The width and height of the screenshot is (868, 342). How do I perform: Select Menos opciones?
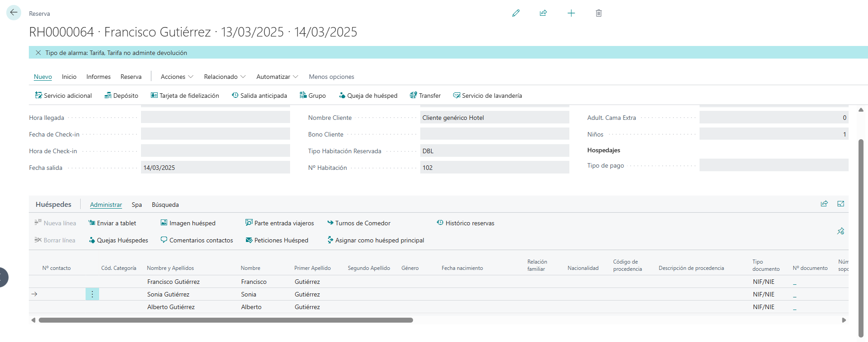pyautogui.click(x=332, y=77)
